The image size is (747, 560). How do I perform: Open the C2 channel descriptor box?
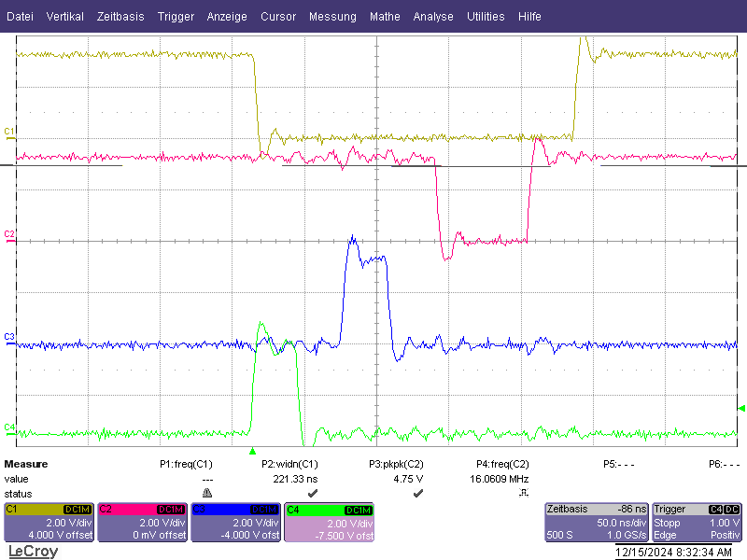[x=143, y=523]
